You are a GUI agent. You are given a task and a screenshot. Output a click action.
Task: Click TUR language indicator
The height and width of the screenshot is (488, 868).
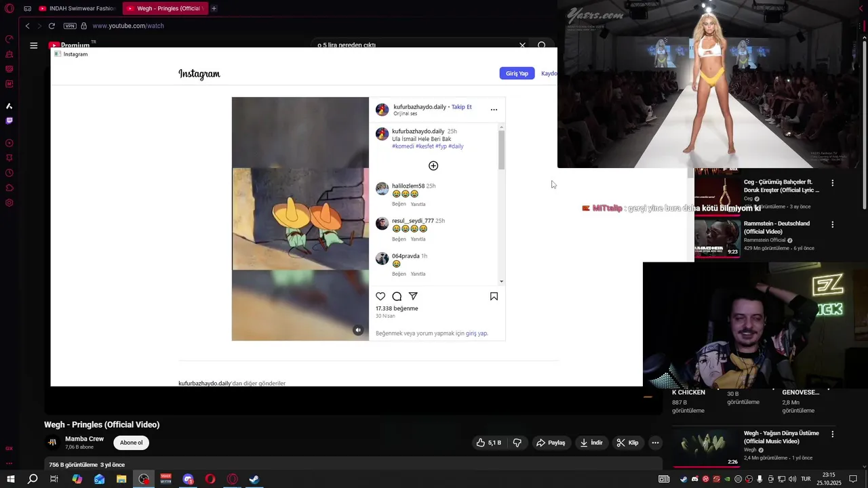[x=806, y=479]
